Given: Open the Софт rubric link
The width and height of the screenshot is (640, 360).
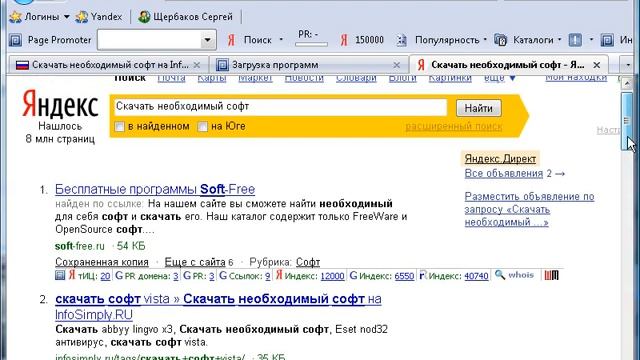Looking at the screenshot, I should click(x=308, y=262).
